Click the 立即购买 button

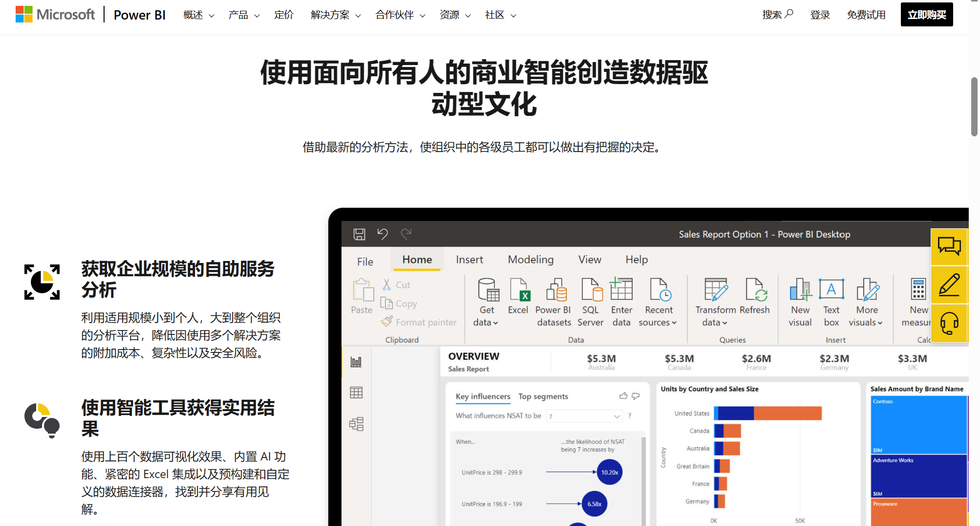(927, 15)
